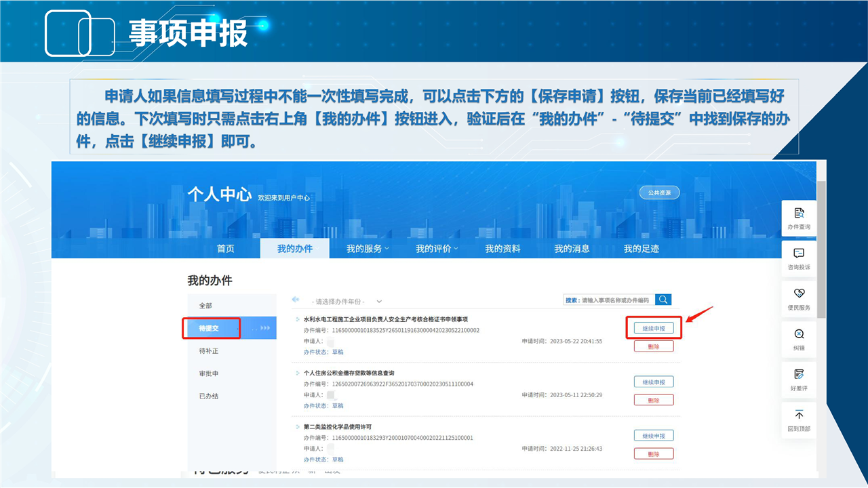The image size is (868, 488).
Task: Click the back arrow icon beside year selector
Action: click(296, 300)
